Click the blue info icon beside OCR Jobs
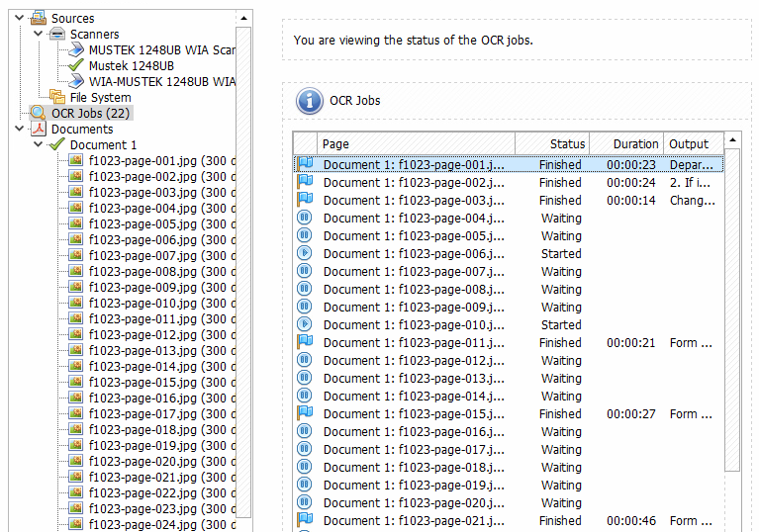This screenshot has width=759, height=532. 310,101
